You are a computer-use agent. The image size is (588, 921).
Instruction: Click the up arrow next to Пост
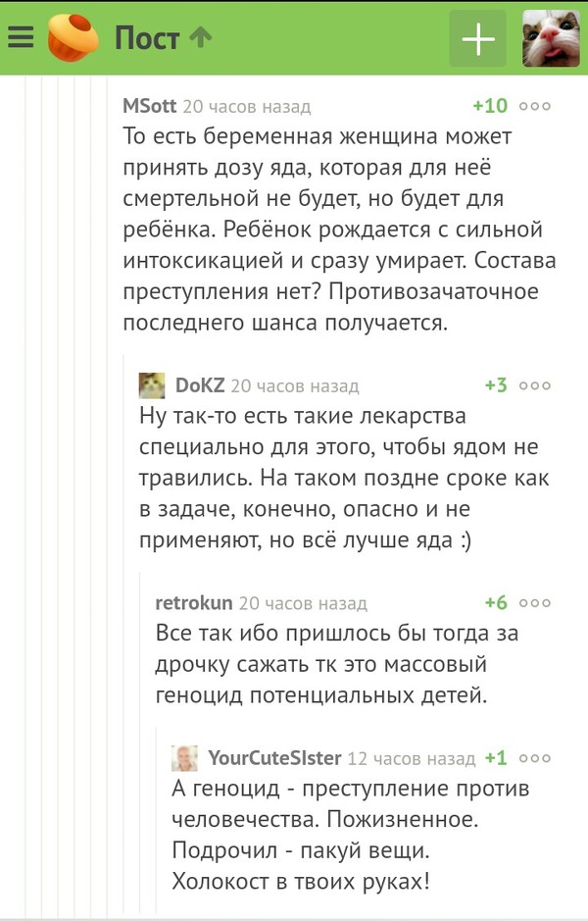click(x=200, y=37)
